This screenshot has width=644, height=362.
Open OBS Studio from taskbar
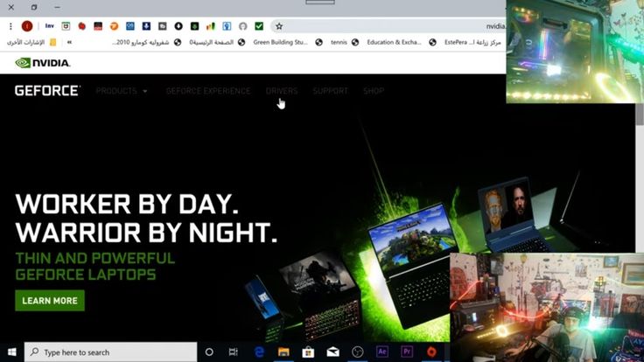click(x=358, y=352)
